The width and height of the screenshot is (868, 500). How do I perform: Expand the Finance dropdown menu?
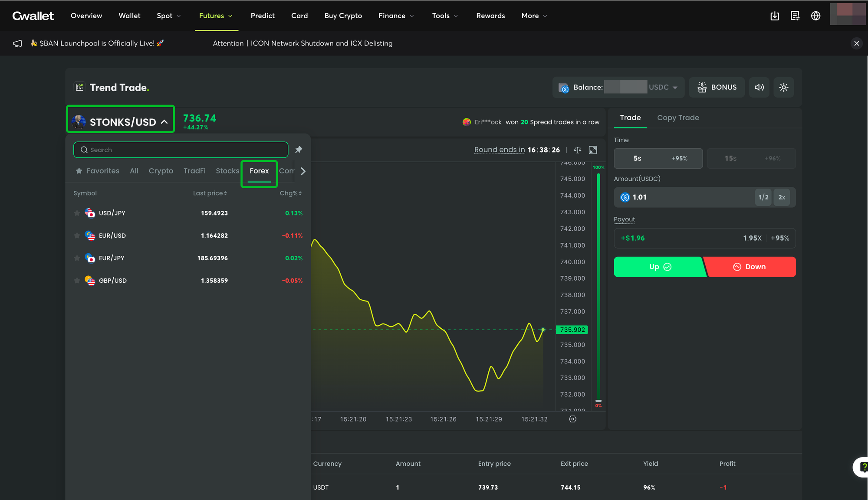click(x=396, y=16)
